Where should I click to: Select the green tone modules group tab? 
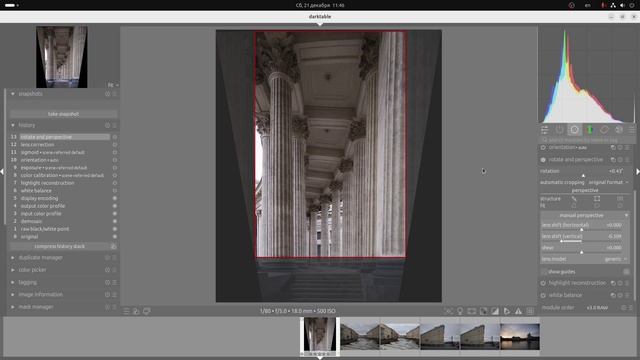pos(589,130)
